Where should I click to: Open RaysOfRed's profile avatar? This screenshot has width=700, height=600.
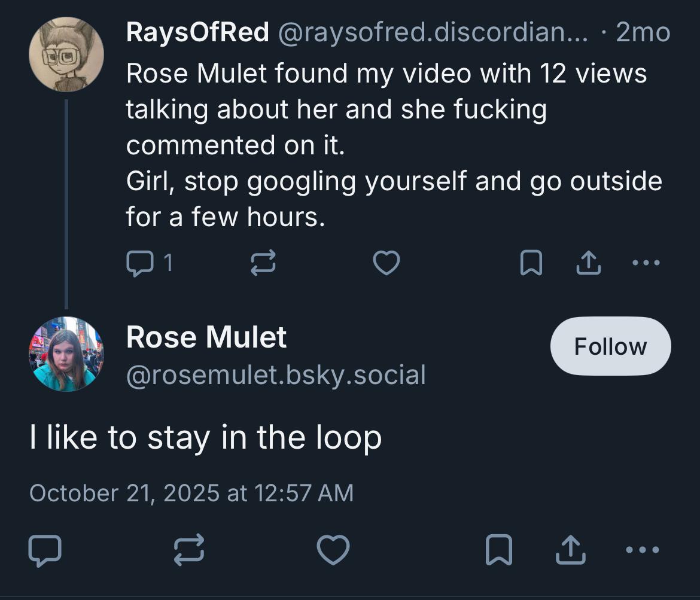(66, 54)
